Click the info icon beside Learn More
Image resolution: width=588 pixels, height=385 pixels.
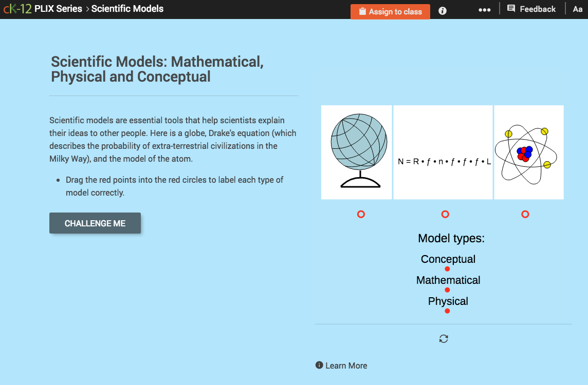pyautogui.click(x=319, y=365)
